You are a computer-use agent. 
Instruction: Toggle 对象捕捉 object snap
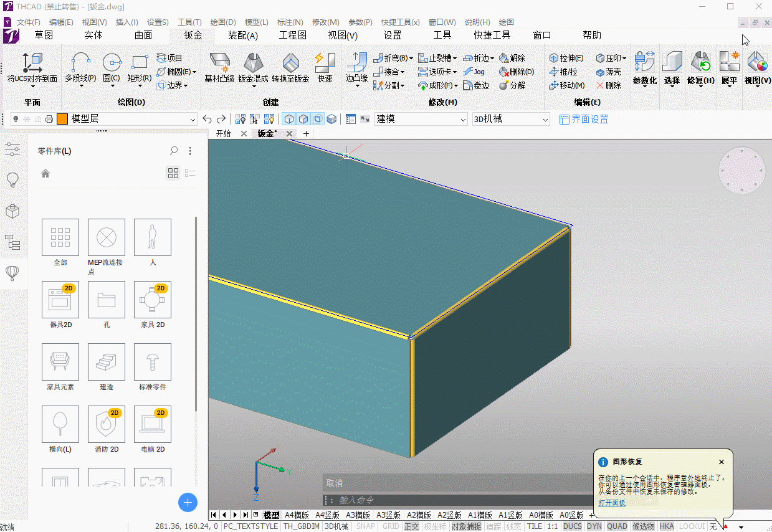click(466, 526)
